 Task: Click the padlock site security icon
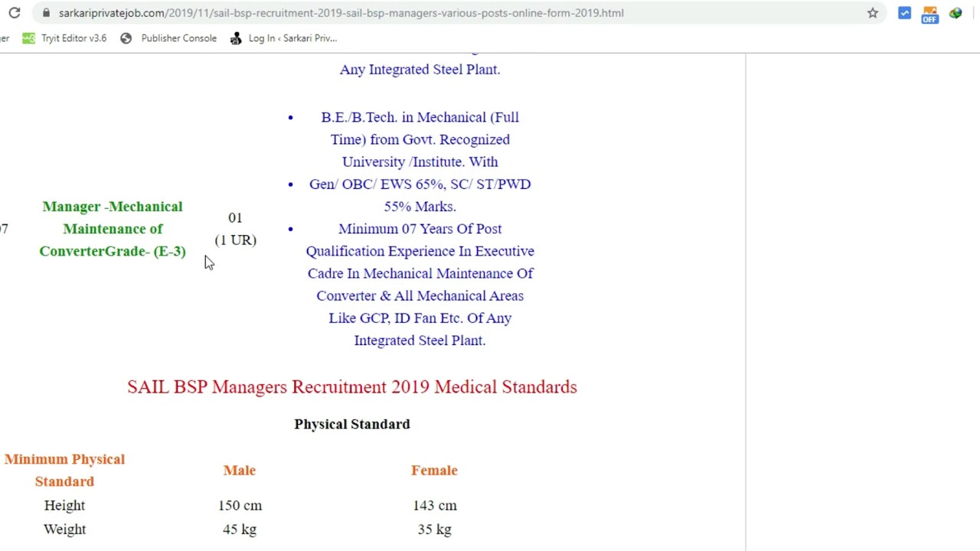(x=47, y=13)
